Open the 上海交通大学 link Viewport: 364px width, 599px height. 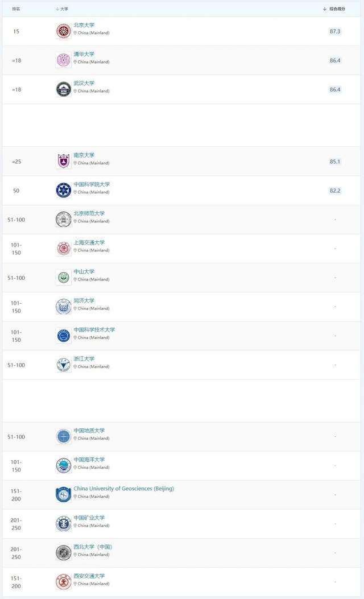tap(89, 242)
